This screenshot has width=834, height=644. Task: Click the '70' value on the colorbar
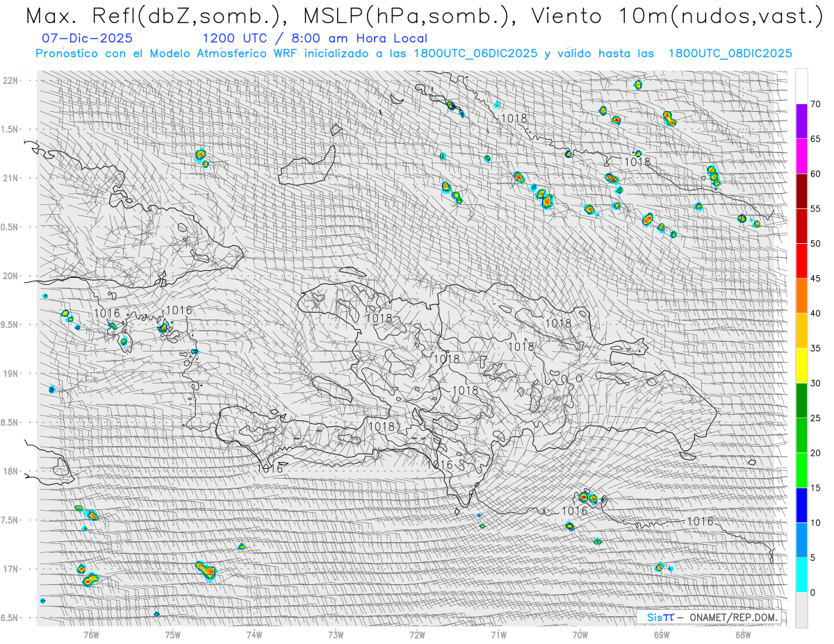pyautogui.click(x=815, y=104)
